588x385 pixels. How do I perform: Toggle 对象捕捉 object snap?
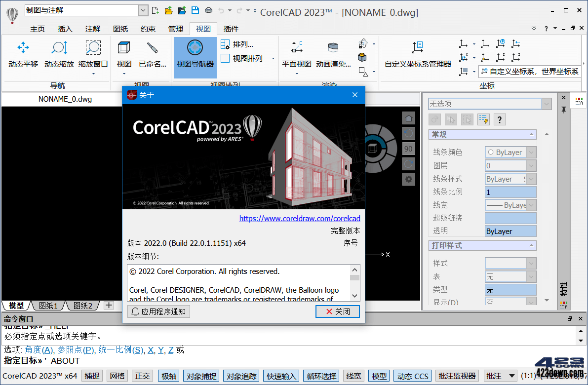click(201, 376)
